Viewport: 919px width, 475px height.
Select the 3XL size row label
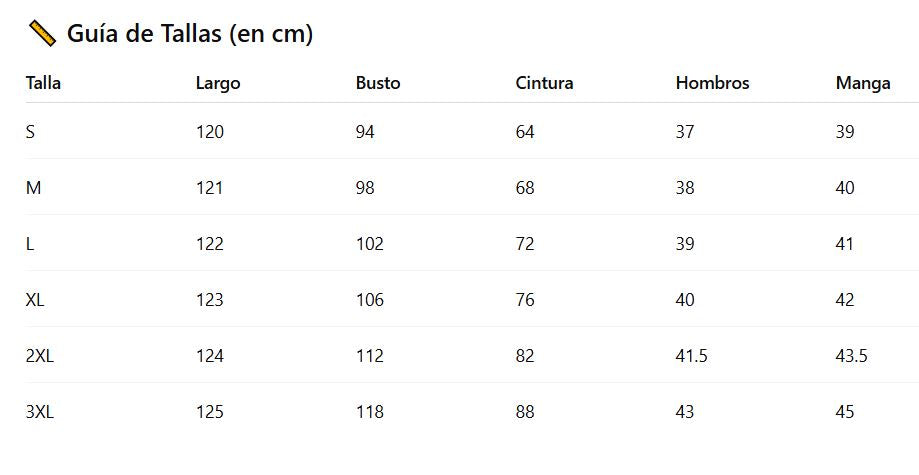[x=40, y=411]
